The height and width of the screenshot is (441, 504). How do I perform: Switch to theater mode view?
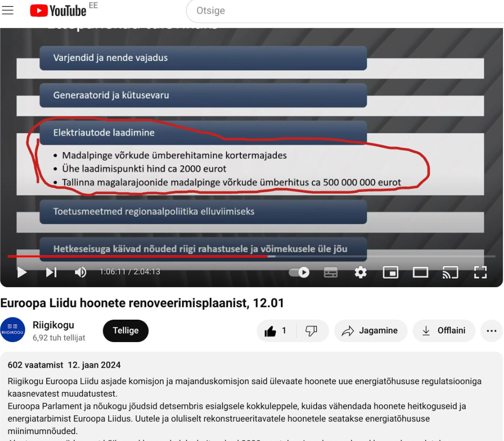click(x=420, y=272)
